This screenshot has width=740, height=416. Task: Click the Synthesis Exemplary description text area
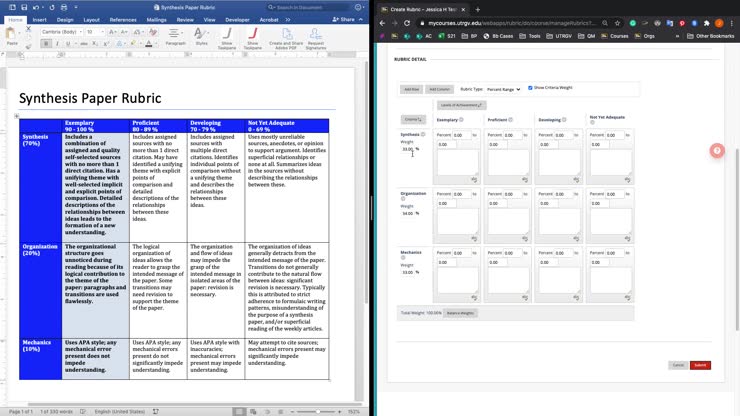457,162
